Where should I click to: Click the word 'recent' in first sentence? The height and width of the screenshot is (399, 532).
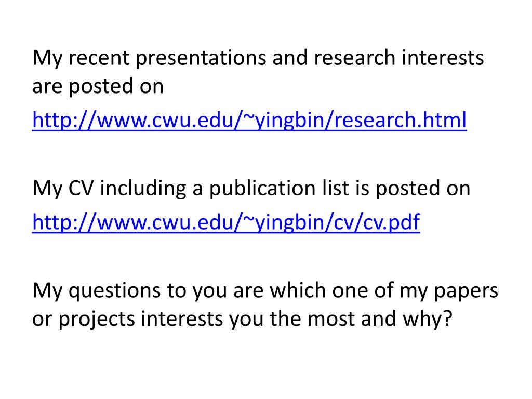pos(99,58)
